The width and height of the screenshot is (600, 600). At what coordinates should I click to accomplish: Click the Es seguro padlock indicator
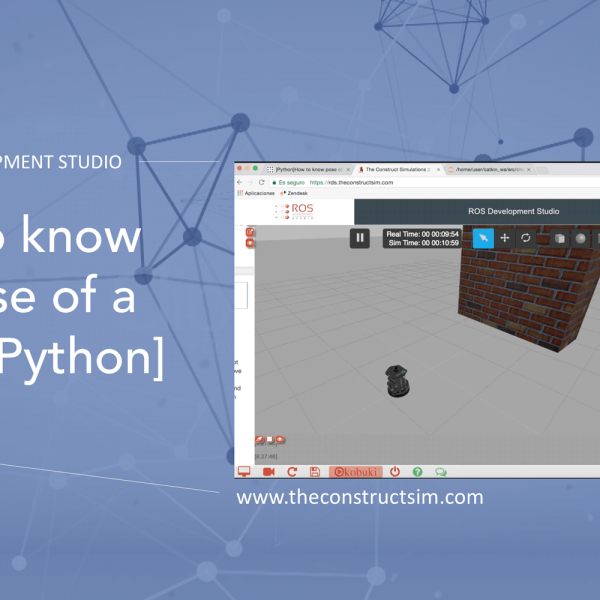coord(289,183)
